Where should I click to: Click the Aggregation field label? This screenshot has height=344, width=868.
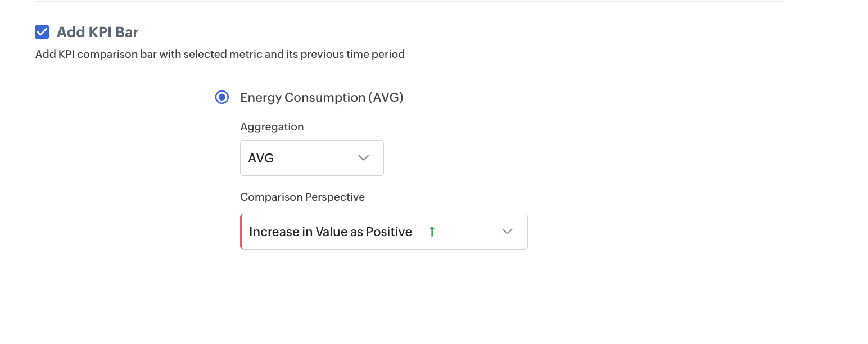point(272,127)
